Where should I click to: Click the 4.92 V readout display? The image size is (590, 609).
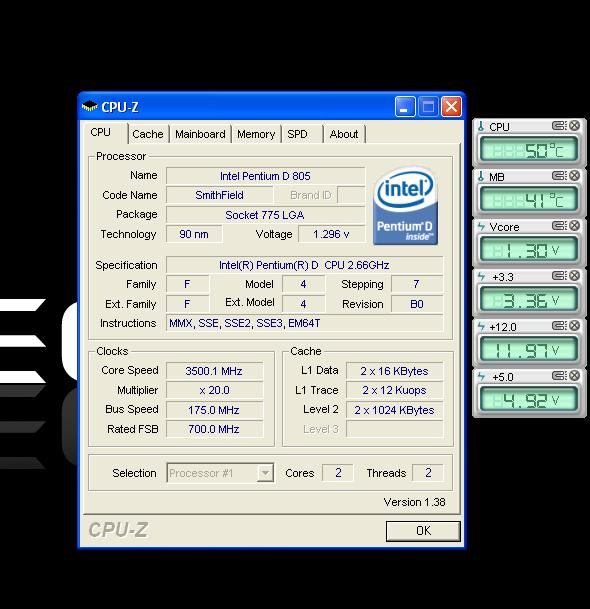(529, 400)
